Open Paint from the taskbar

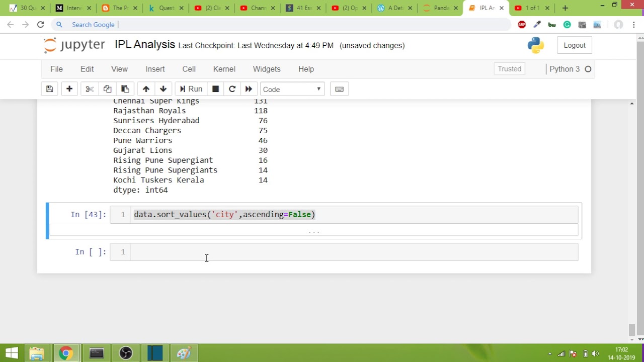[x=184, y=353]
